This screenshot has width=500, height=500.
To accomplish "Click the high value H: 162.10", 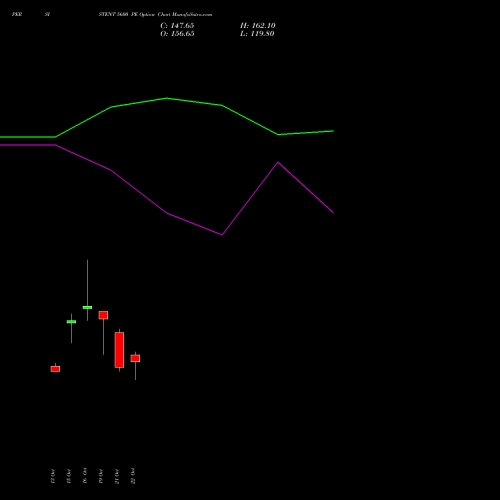I will tap(257, 26).
